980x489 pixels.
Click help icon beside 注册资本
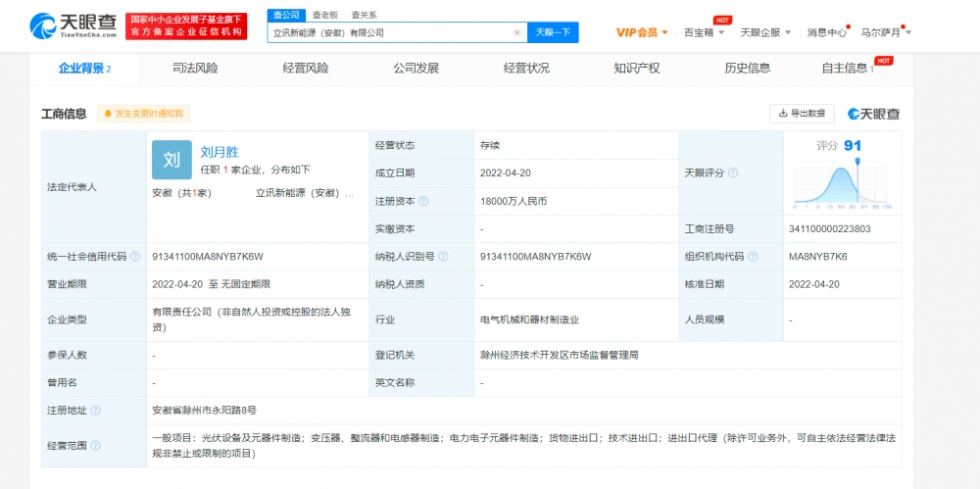click(x=423, y=201)
